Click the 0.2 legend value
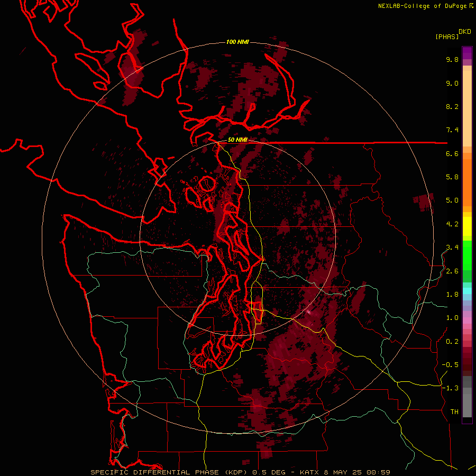The image size is (476, 476). coord(452,342)
